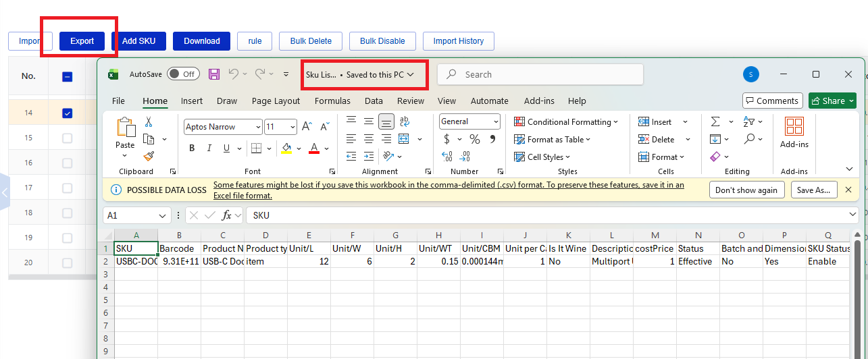This screenshot has height=359, width=868.
Task: Click Bottom Align icon
Action: [x=386, y=122]
